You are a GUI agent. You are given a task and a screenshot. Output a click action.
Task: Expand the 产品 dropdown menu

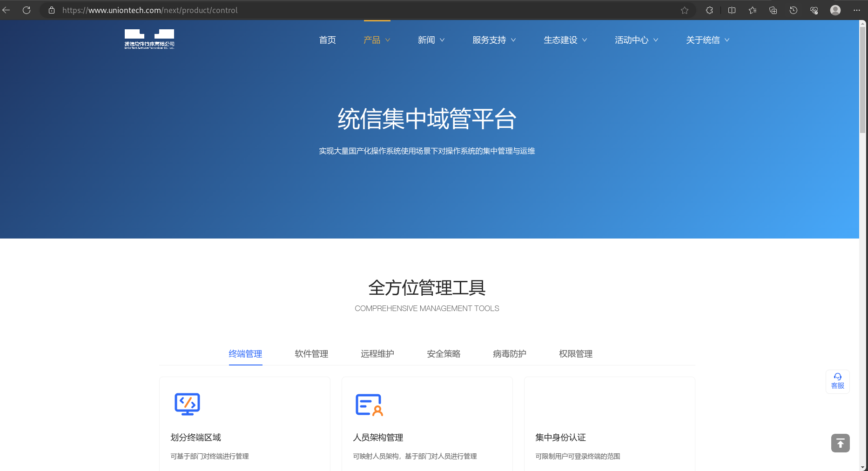pos(377,40)
